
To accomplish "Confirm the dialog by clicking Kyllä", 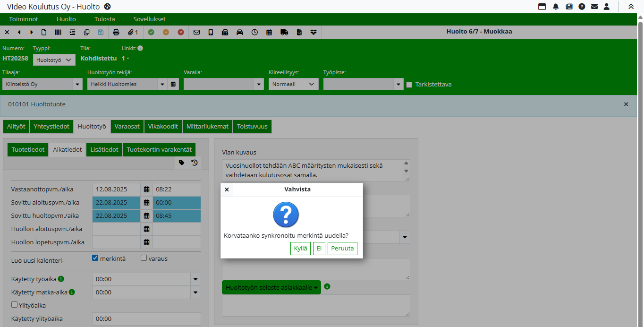I will tap(300, 249).
